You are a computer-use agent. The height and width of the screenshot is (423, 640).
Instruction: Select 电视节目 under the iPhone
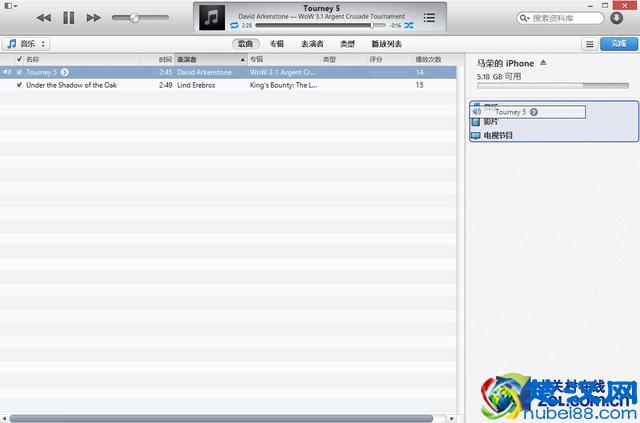[x=498, y=135]
